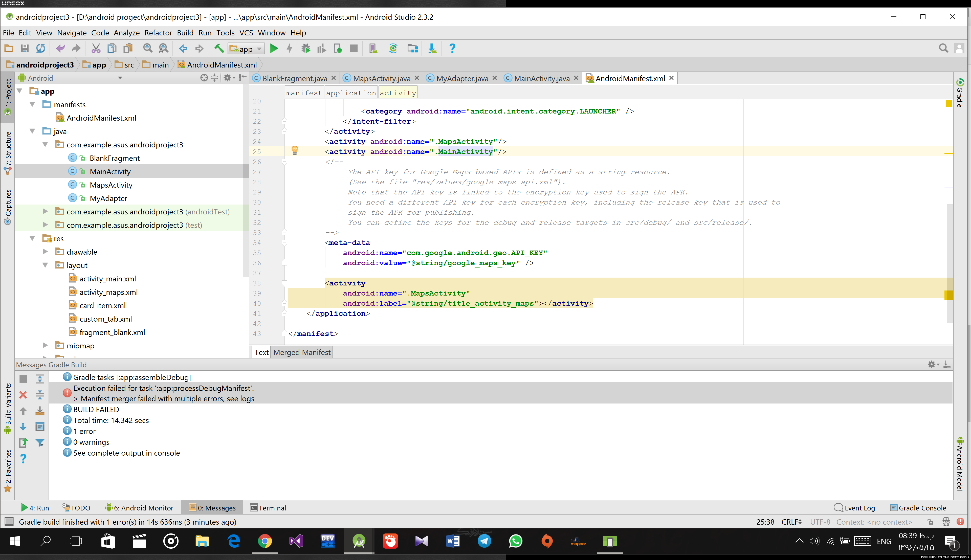
Task: Switch to the BlankFragment.java tab
Action: click(295, 78)
